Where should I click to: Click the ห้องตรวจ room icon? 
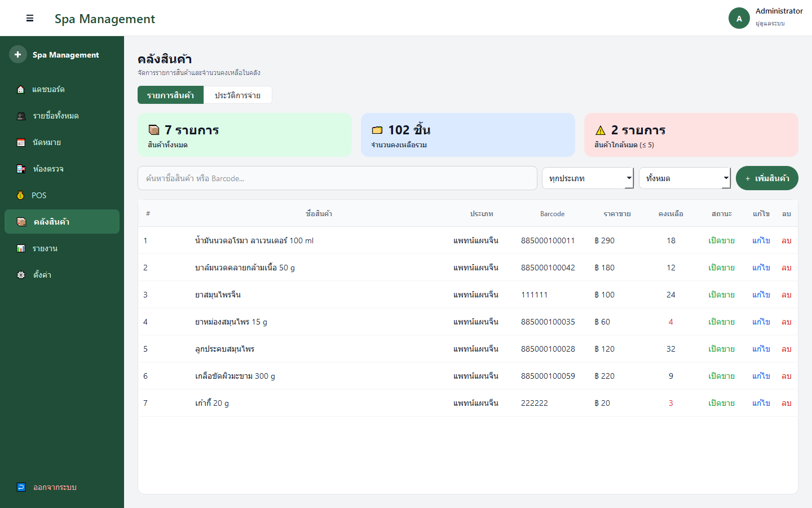point(21,169)
